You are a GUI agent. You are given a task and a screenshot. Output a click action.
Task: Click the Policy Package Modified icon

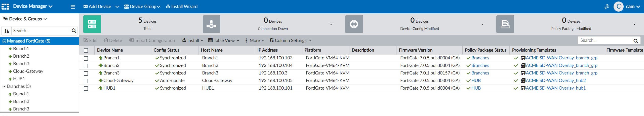[x=505, y=24]
